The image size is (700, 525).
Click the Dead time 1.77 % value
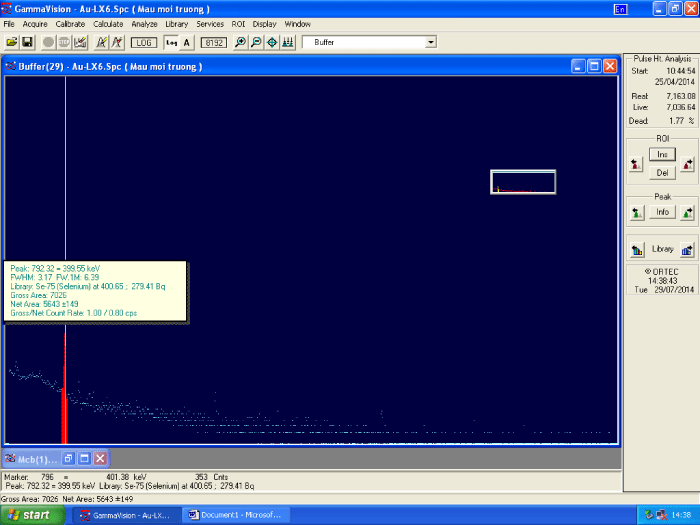click(682, 121)
